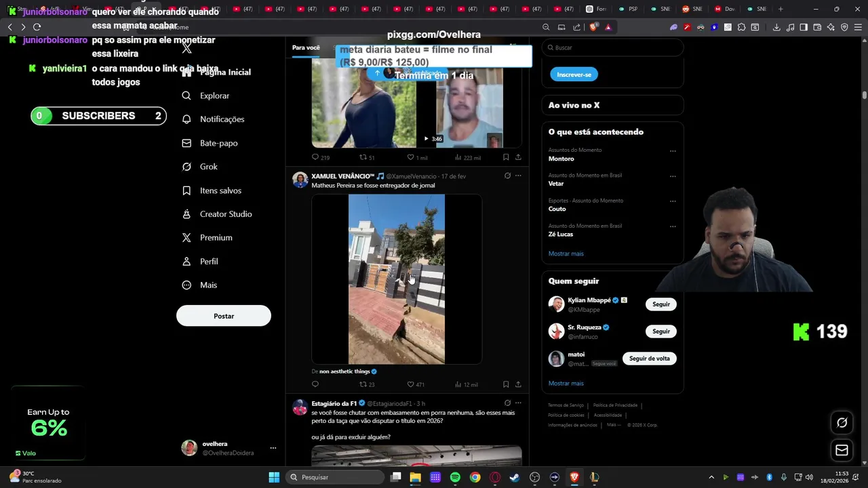This screenshot has height=488, width=868.
Task: Open the Brave Wallet icon
Action: (817, 27)
